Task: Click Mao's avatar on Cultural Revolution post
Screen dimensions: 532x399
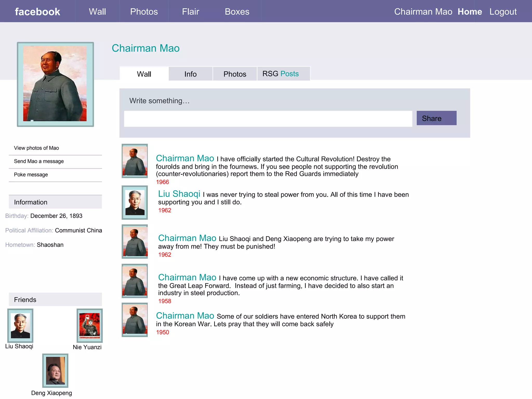Action: 135,161
